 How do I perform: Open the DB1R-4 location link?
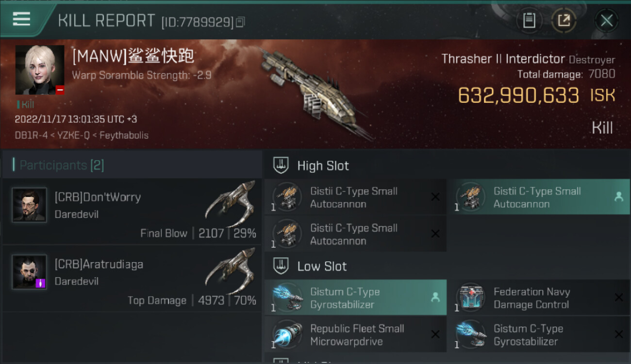point(31,135)
